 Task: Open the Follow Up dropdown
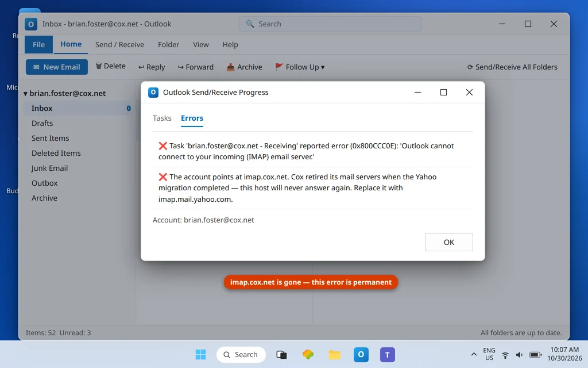300,67
